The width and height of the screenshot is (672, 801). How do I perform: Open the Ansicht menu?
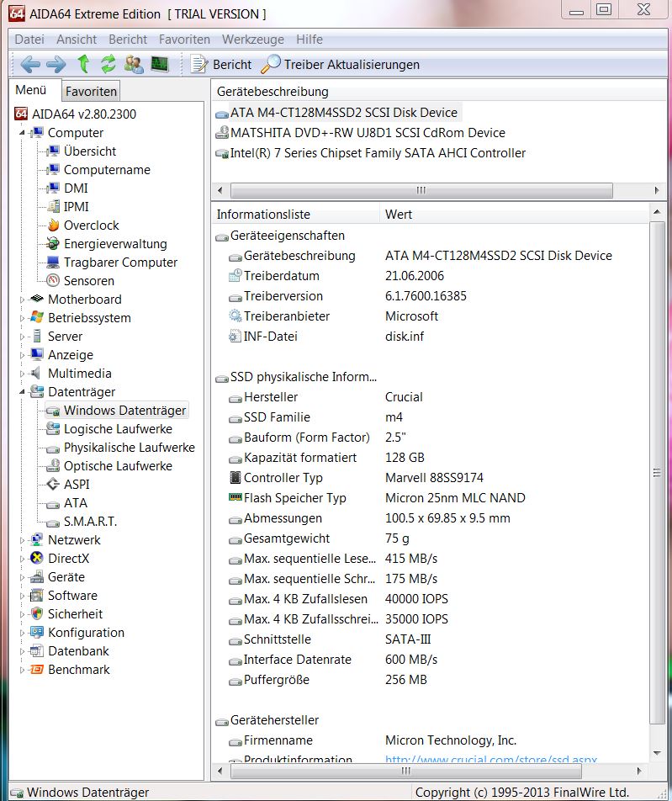pyautogui.click(x=77, y=40)
